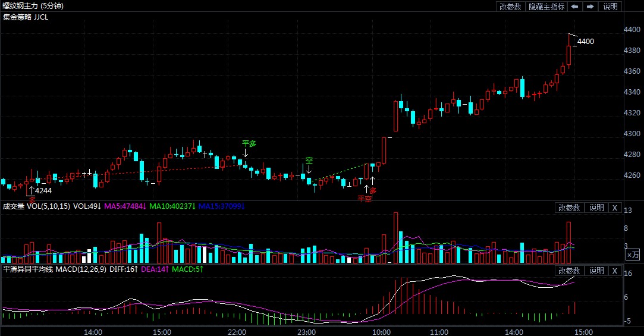
Task: Open 说明 in the volume panel
Action: click(596, 208)
